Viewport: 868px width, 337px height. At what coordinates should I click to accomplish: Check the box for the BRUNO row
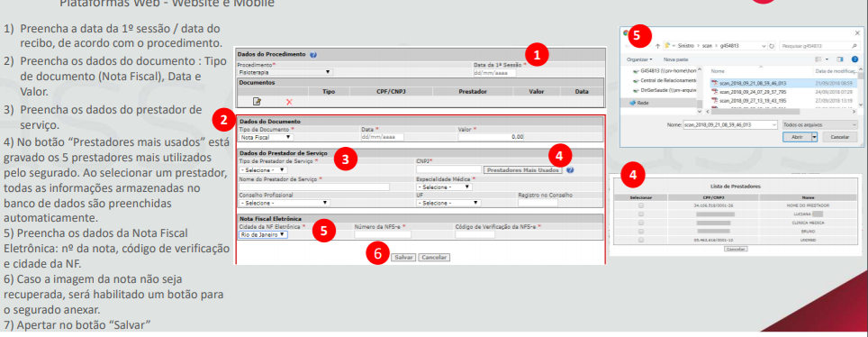[641, 232]
